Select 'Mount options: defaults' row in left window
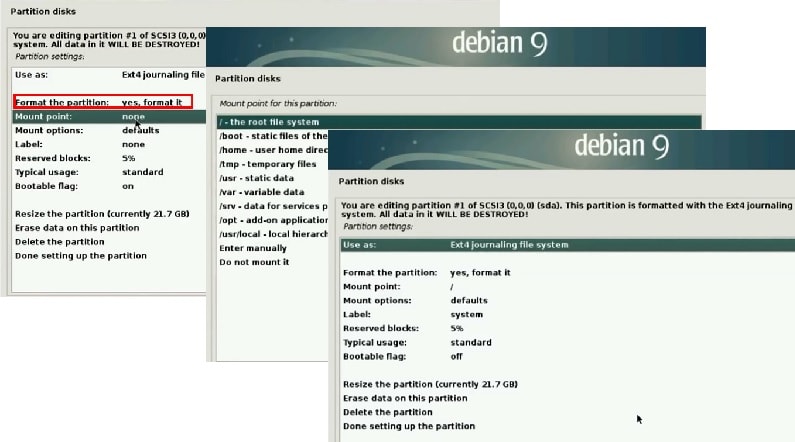The width and height of the screenshot is (795, 442). click(x=109, y=130)
